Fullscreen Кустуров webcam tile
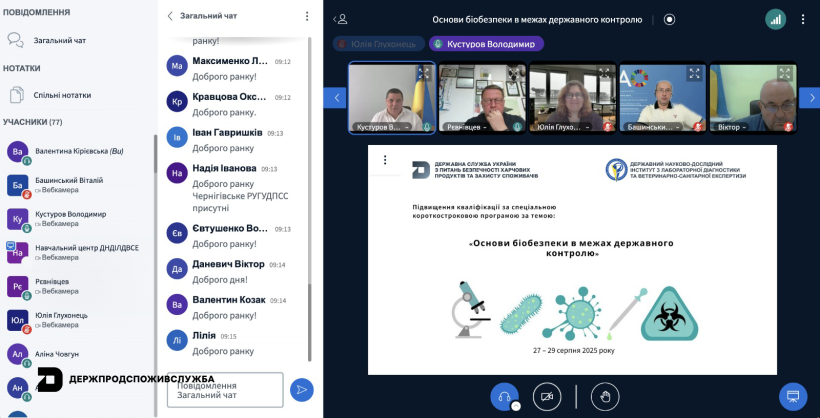Viewport: 820px width, 418px height. point(424,73)
